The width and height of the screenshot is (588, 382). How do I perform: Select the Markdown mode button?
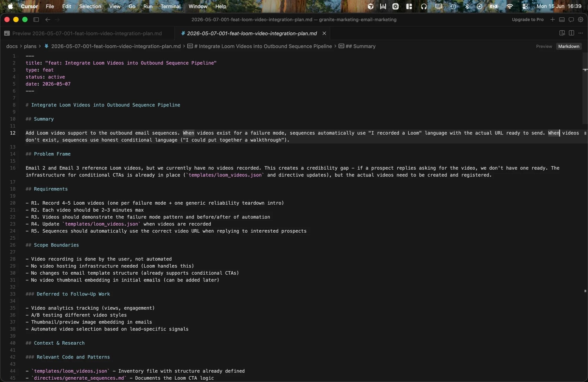coord(569,46)
